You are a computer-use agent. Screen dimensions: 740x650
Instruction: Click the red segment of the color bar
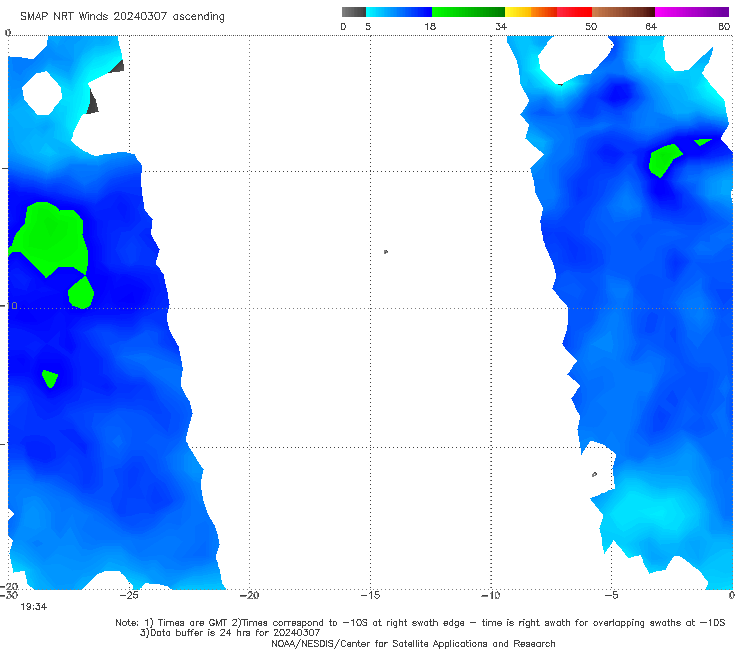[x=574, y=12]
